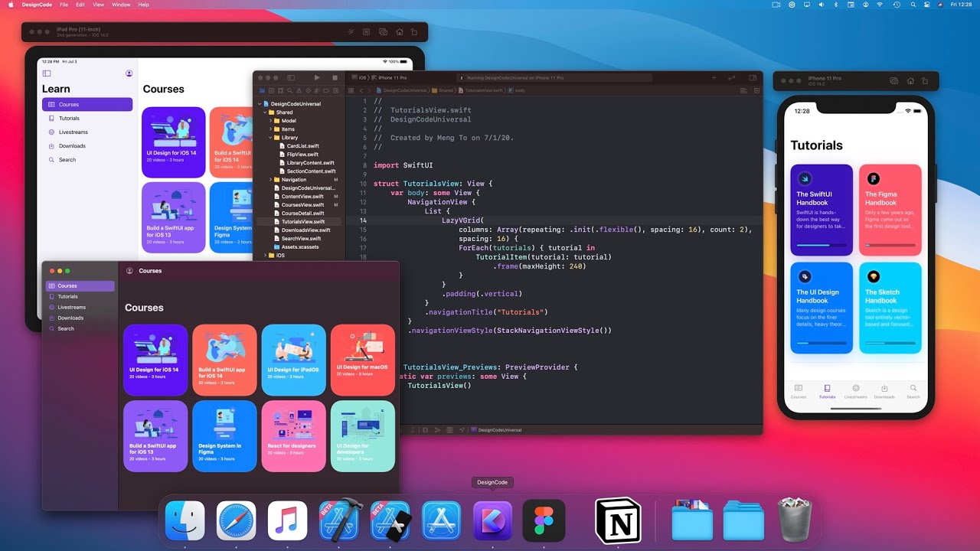Open the Xcode code review arrows icon

(733, 78)
